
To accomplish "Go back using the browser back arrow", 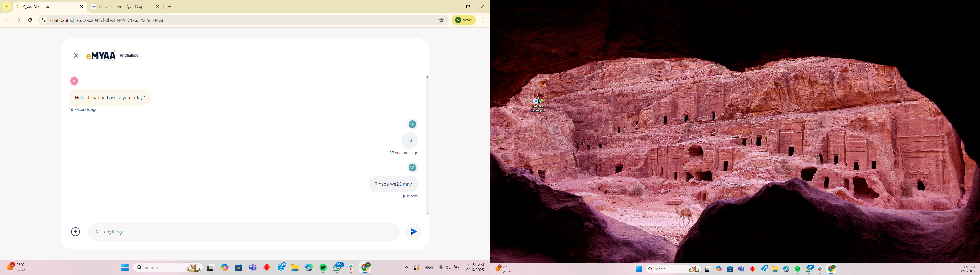I will point(7,20).
